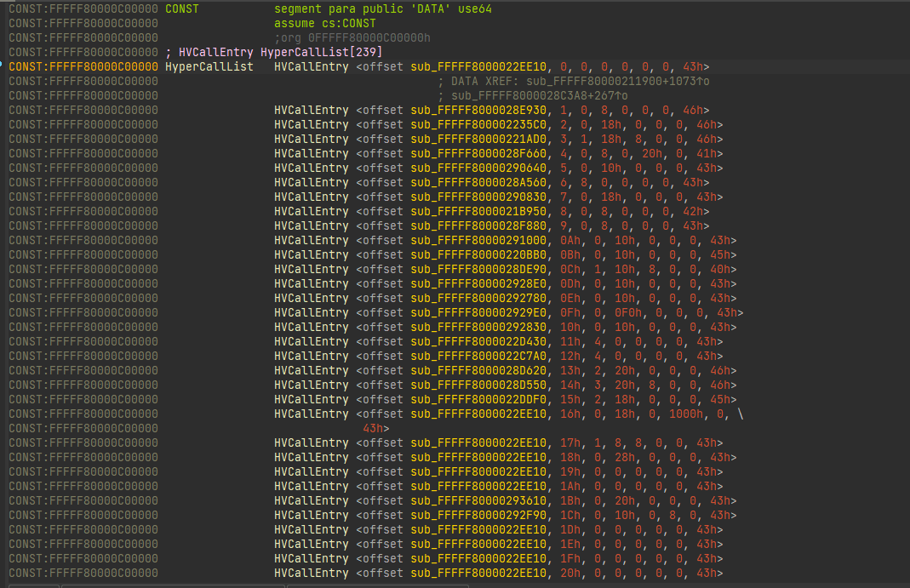Open sub_FFFFF8000028F660 function offset
Image resolution: width=910 pixels, height=588 pixels.
click(x=478, y=154)
